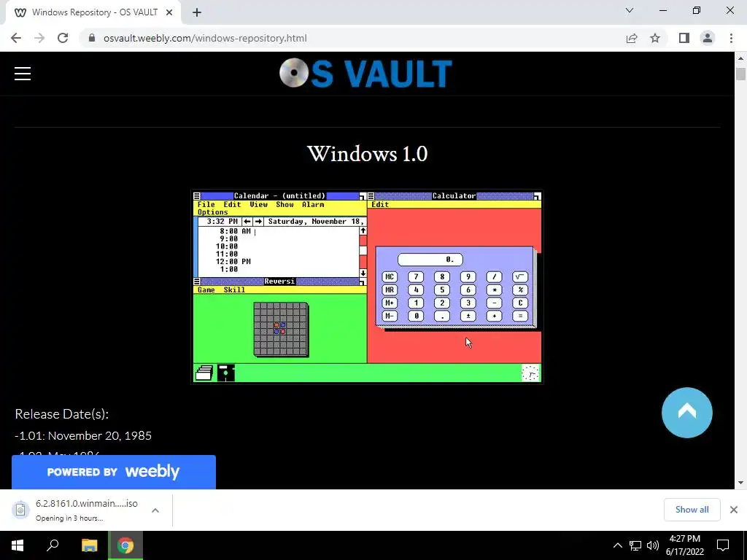Viewport: 747px width, 560px height.
Task: Click the scroll-to-top round button
Action: [x=687, y=413]
